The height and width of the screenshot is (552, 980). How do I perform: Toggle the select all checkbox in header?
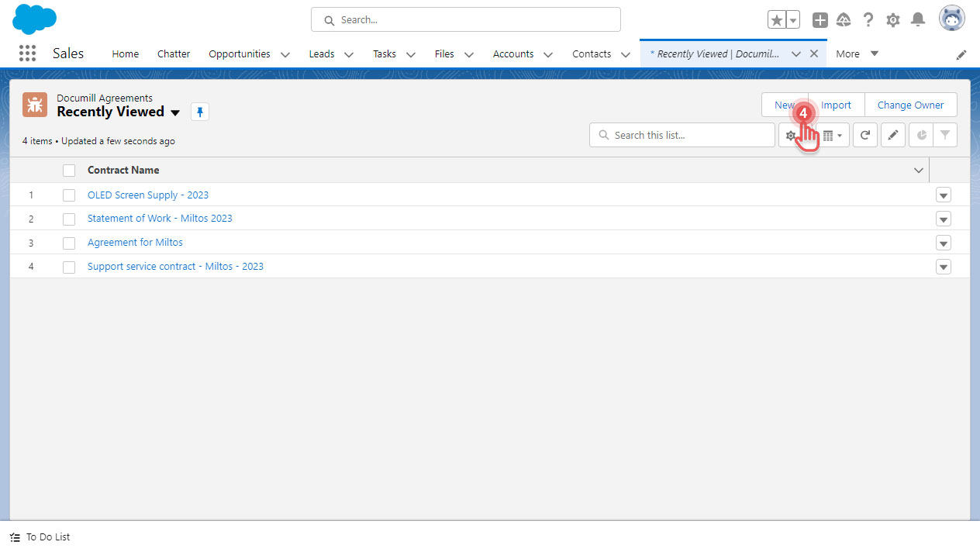click(x=69, y=171)
